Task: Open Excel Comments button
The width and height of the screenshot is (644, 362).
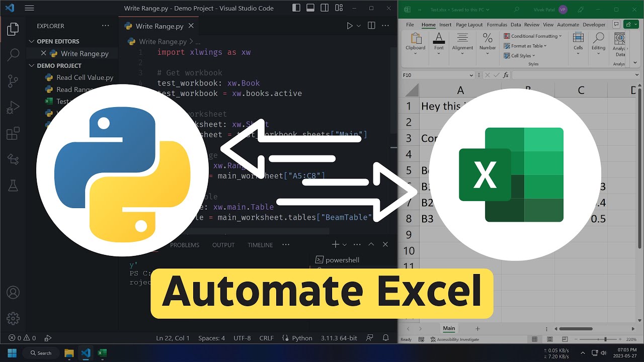Action: (616, 24)
